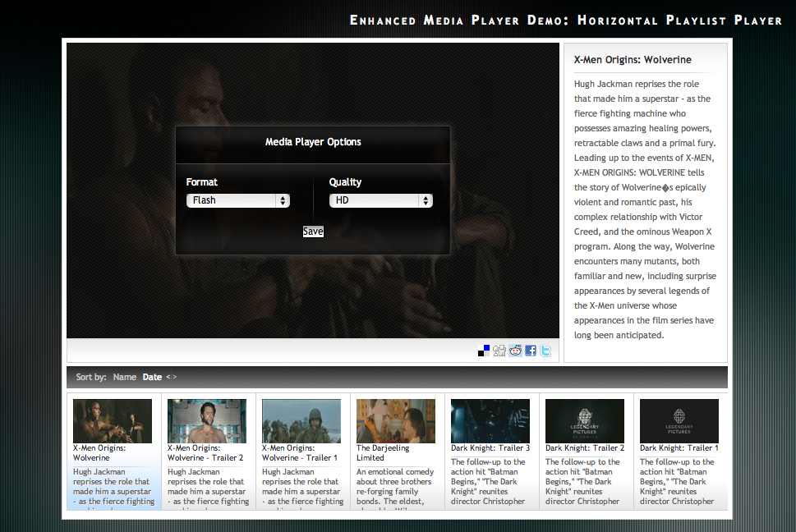Share video on Delicious

pyautogui.click(x=484, y=351)
